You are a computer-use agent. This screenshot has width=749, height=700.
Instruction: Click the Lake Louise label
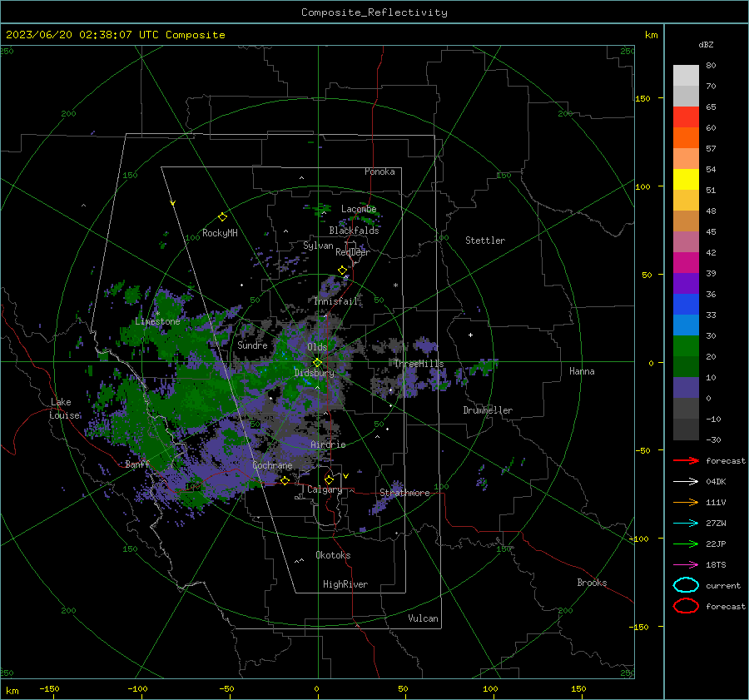(x=64, y=409)
